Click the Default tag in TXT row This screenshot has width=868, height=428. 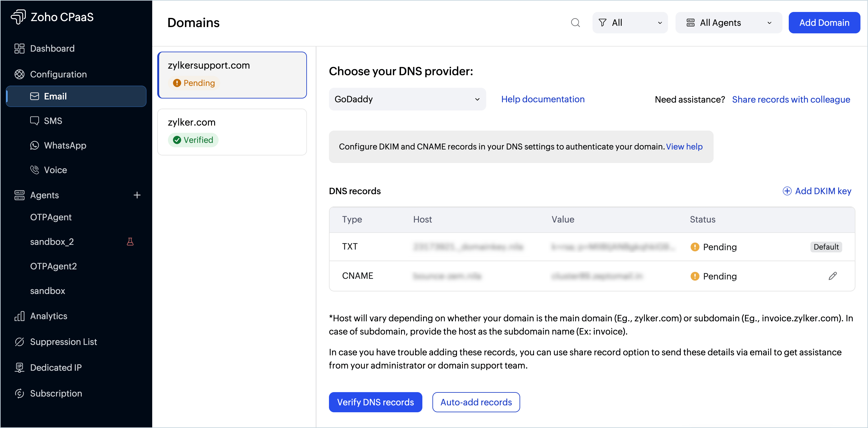[826, 246]
